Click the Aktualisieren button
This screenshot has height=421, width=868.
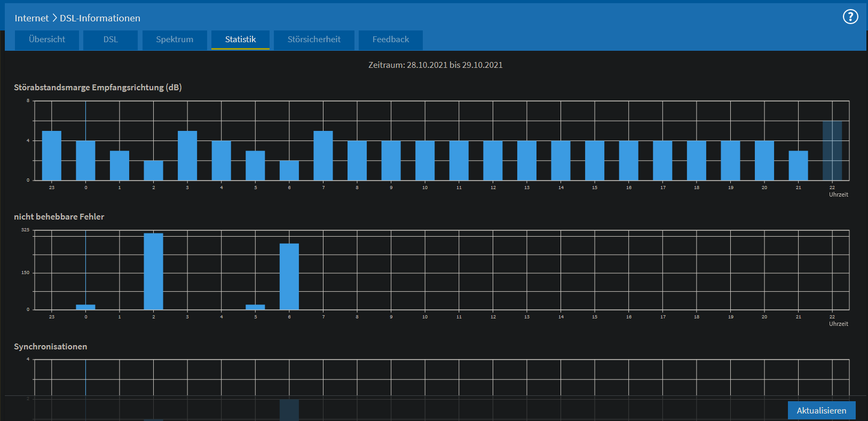coord(822,410)
